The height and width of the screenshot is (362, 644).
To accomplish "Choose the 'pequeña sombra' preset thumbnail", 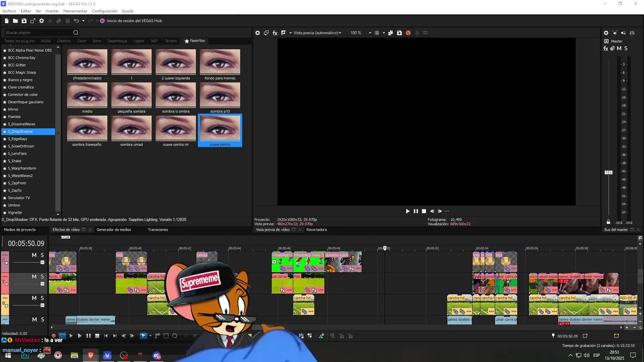I will click(131, 95).
